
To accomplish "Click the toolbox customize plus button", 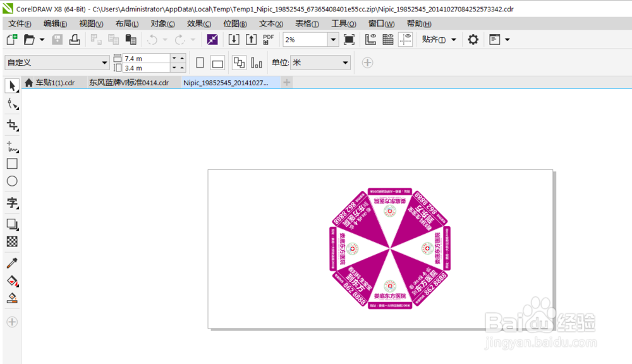I will (x=12, y=322).
